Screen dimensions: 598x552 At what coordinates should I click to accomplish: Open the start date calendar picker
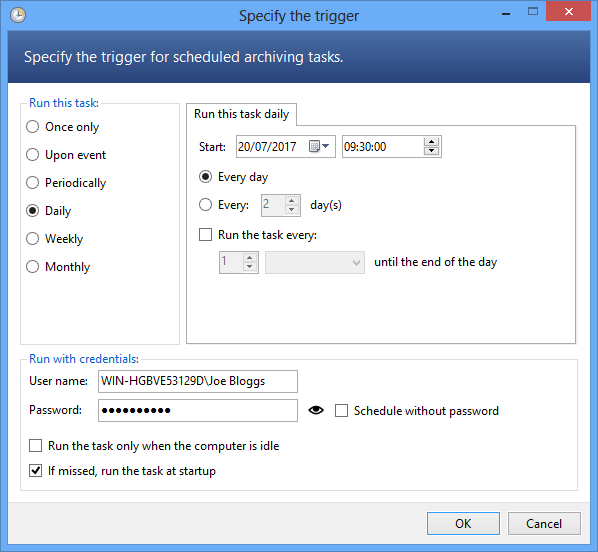(x=319, y=146)
